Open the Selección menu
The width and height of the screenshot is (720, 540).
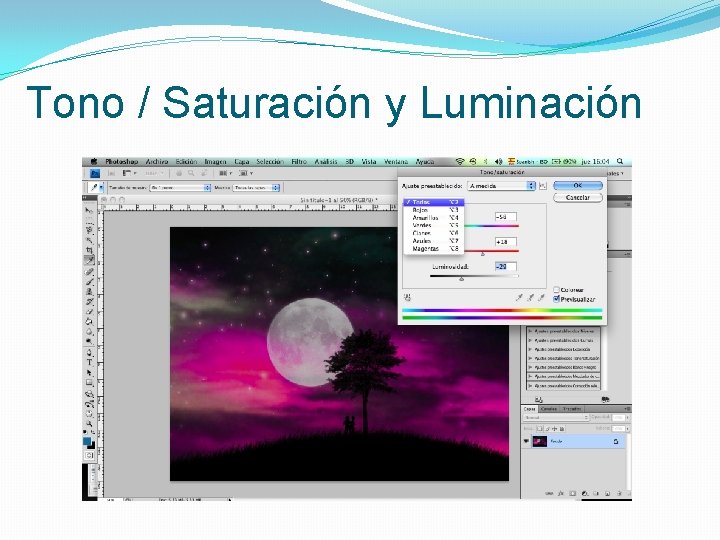coord(270,162)
